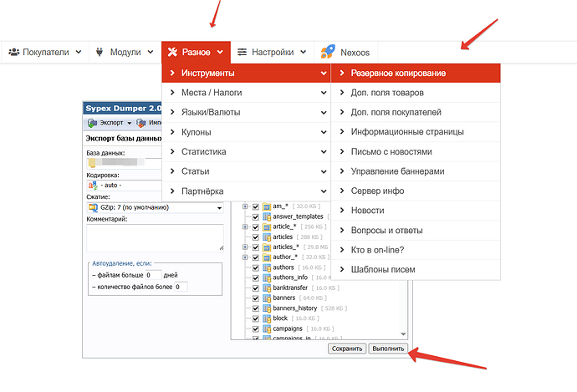This screenshot has height=392, width=577.
Task: Click the articles_* folder icon
Action: tap(267, 247)
